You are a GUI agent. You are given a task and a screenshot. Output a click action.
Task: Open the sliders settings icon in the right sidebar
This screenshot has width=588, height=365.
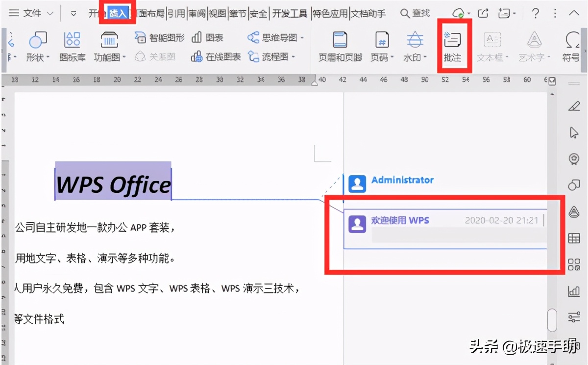pyautogui.click(x=574, y=317)
